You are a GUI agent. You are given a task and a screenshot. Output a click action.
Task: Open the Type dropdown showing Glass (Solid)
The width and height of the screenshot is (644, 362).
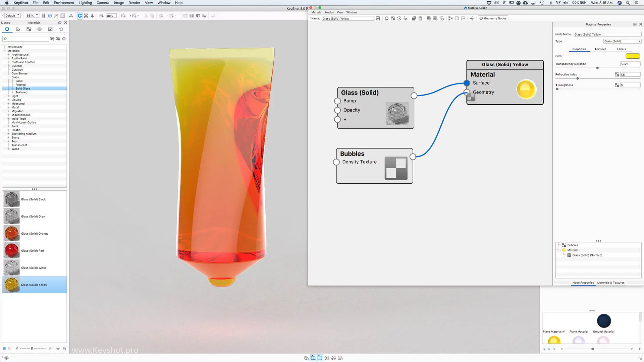pyautogui.click(x=622, y=41)
